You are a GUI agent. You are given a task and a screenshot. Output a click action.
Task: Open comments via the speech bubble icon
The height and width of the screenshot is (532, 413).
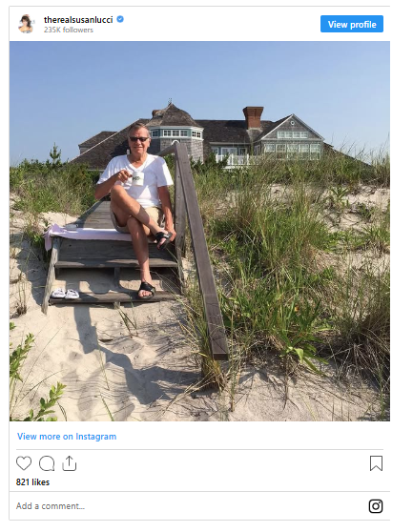[47, 463]
